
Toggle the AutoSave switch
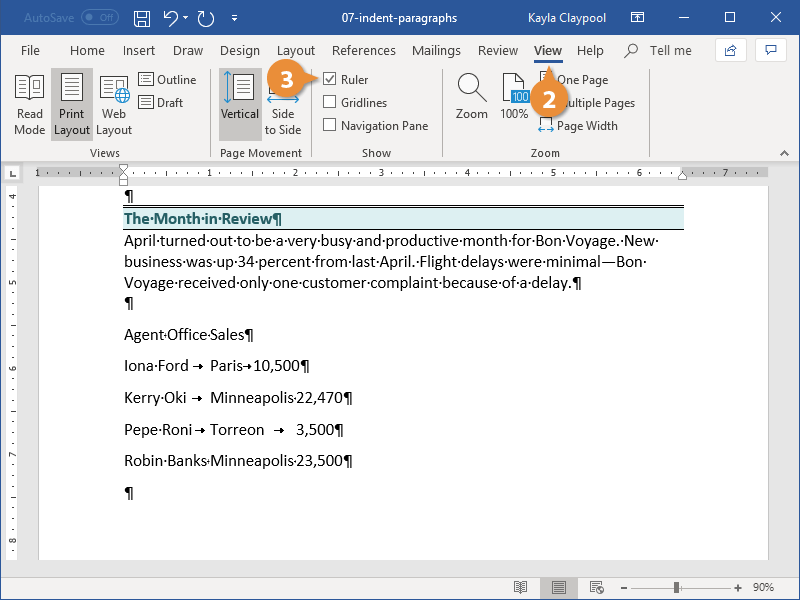click(99, 18)
